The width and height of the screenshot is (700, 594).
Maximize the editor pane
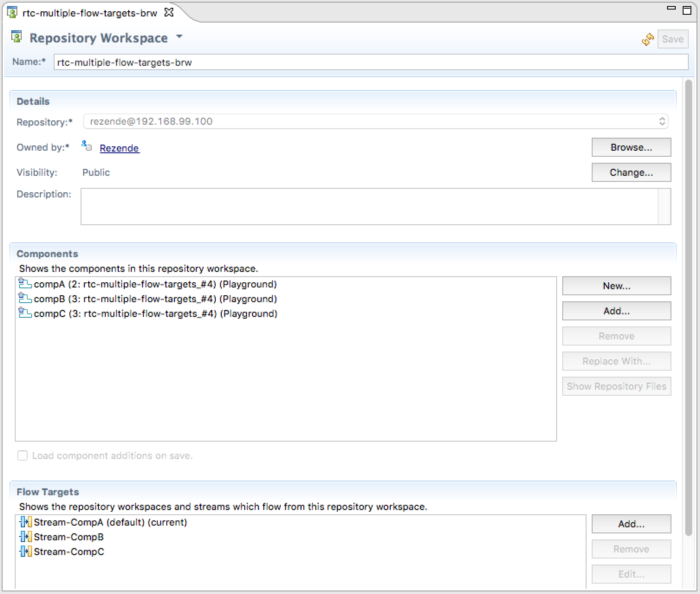[x=687, y=10]
